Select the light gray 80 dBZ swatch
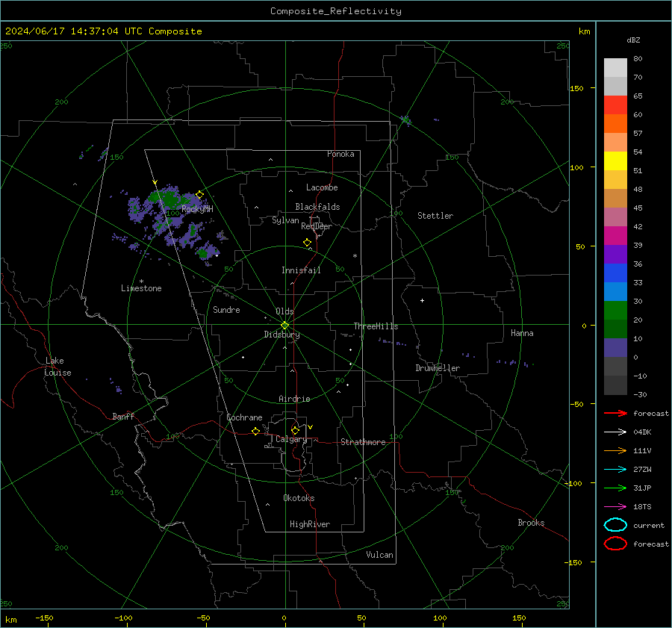 click(x=615, y=67)
